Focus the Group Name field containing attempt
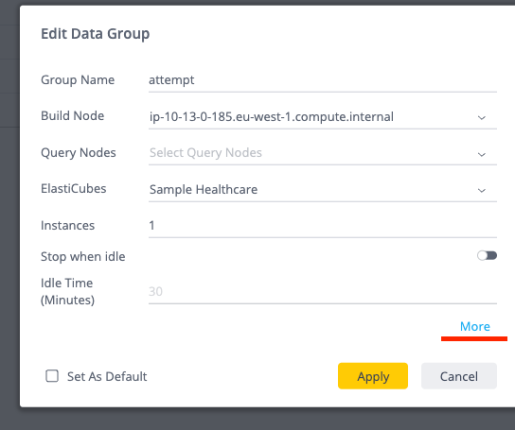The height and width of the screenshot is (430, 515). tap(323, 80)
